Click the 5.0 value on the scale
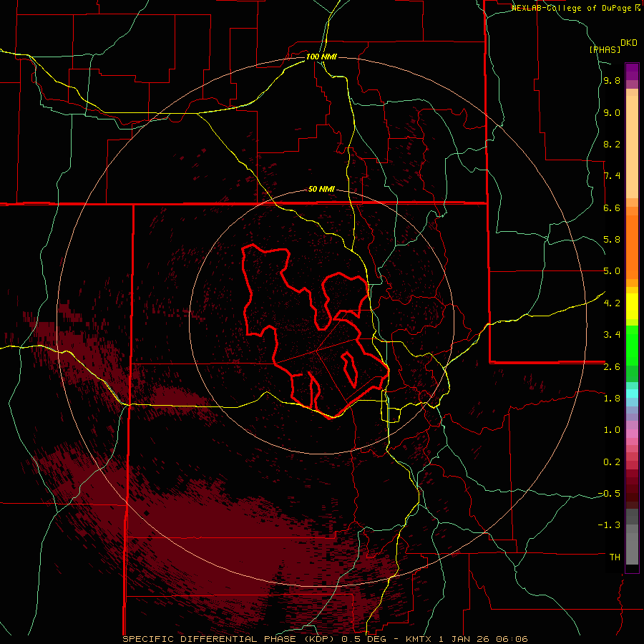 612,271
